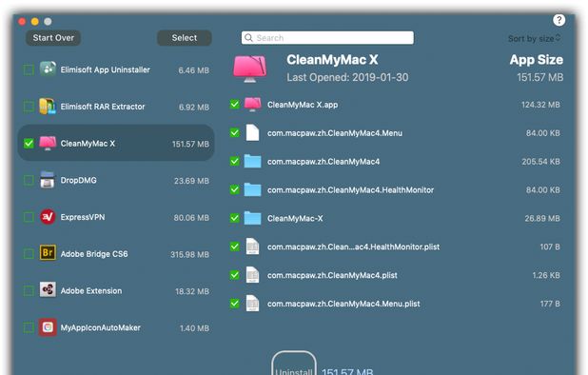The height and width of the screenshot is (375, 588).
Task: Click the CleanMyMac X.app file name
Action: 303,105
